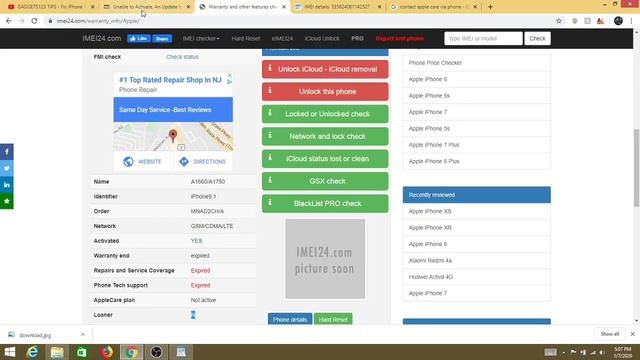Click the Phone details button

290,319
